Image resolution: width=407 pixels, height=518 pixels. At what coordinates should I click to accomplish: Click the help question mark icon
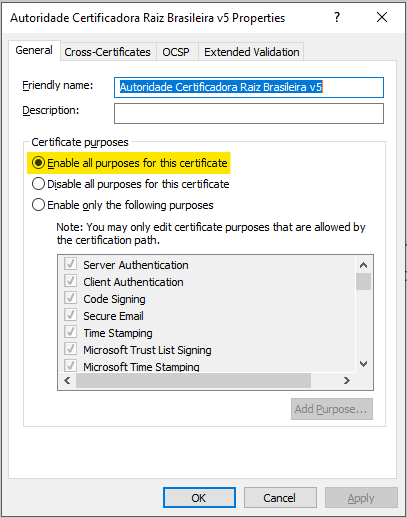(337, 17)
